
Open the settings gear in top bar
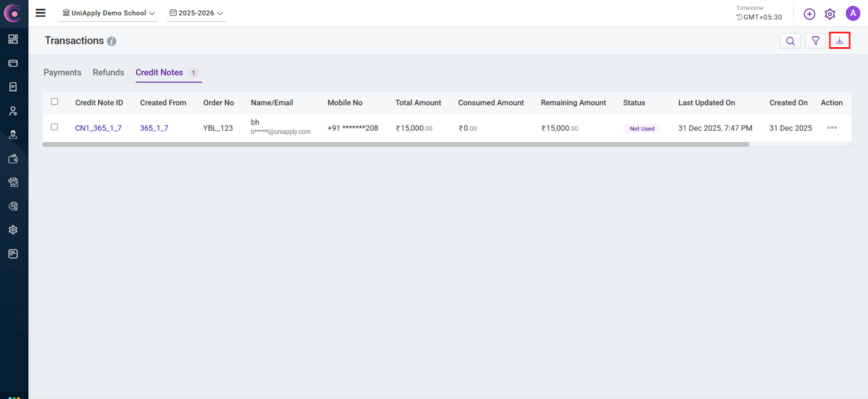(x=829, y=14)
